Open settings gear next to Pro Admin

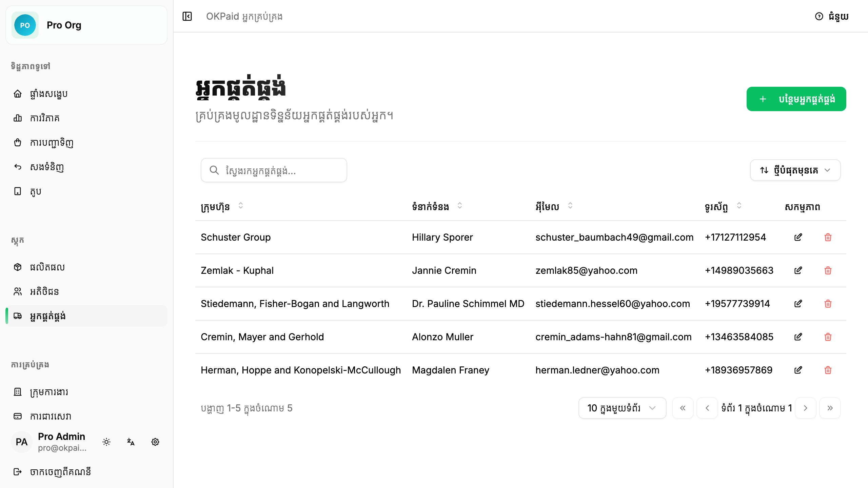pos(155,442)
